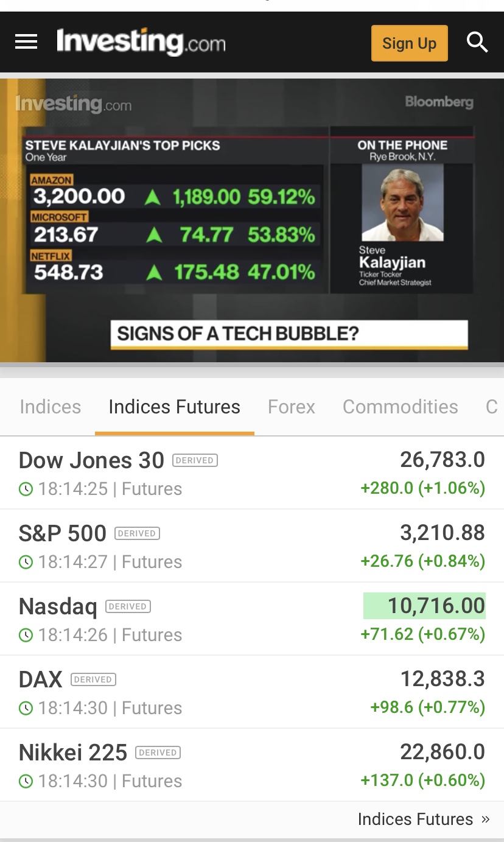Click the clock icon under S&P 500

[x=26, y=562]
